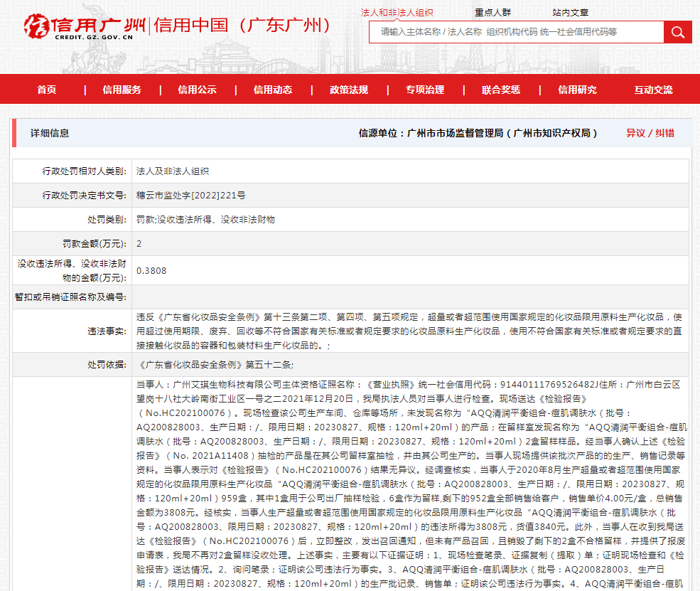Click the penalty document number 穗云市监处字[2022]221号
Image resolution: width=700 pixels, height=591 pixels.
click(x=191, y=196)
